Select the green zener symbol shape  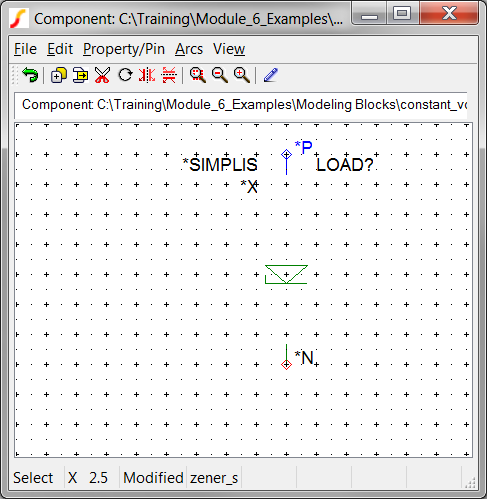[x=286, y=274]
